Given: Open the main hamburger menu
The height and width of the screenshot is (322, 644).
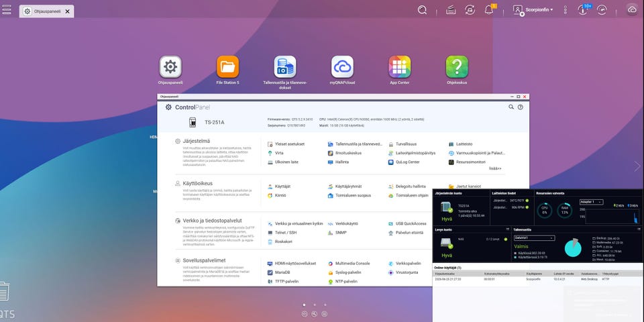Looking at the screenshot, I should [x=6, y=9].
